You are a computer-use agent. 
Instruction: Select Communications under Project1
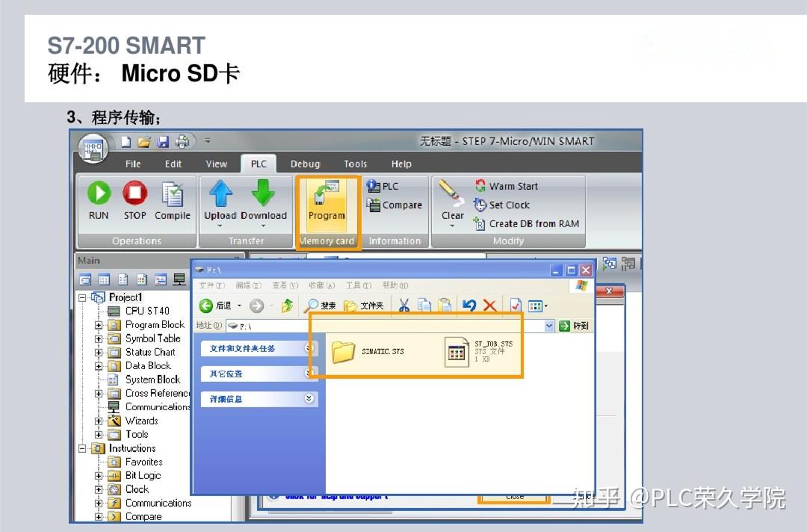point(158,407)
